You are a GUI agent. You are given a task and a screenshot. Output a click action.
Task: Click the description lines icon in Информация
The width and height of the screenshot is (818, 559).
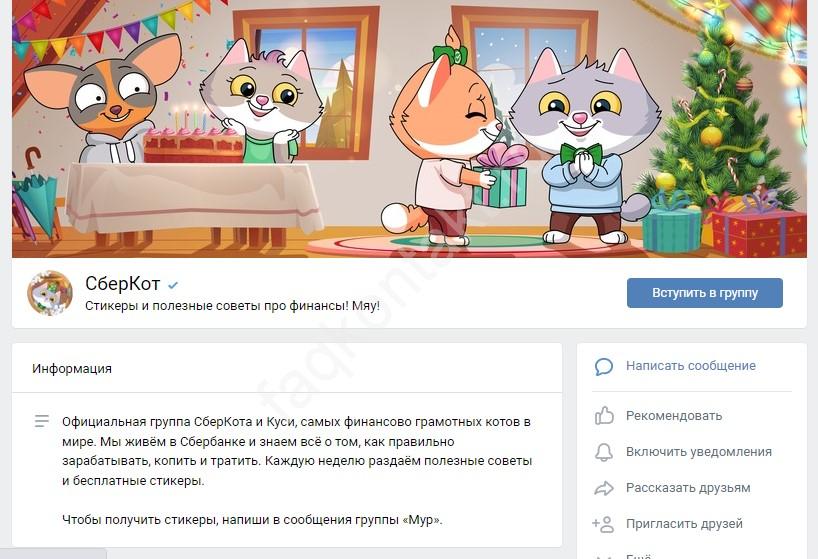tap(42, 421)
